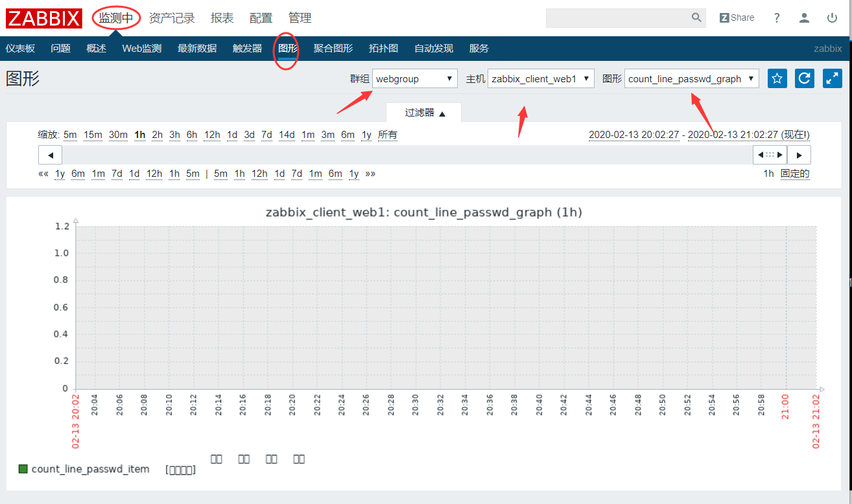
Task: Go to Web监测 submenu
Action: pyautogui.click(x=142, y=49)
